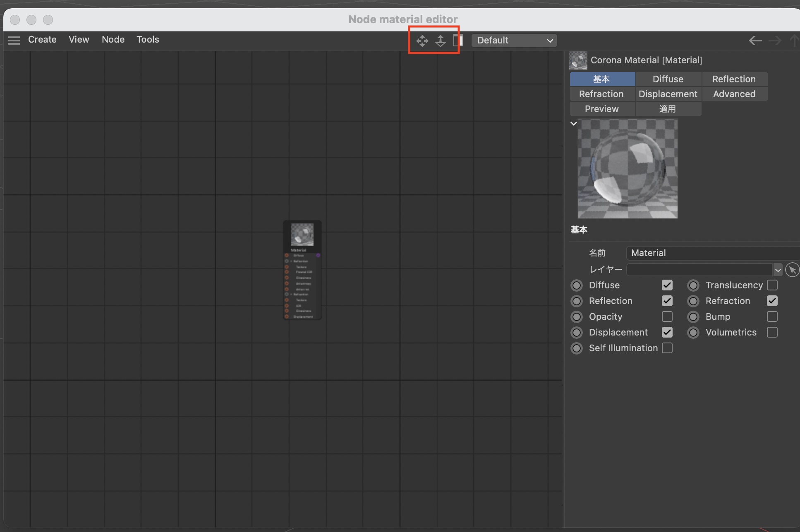Viewport: 800px width, 532px height.
Task: Open the Create menu
Action: pyautogui.click(x=42, y=40)
